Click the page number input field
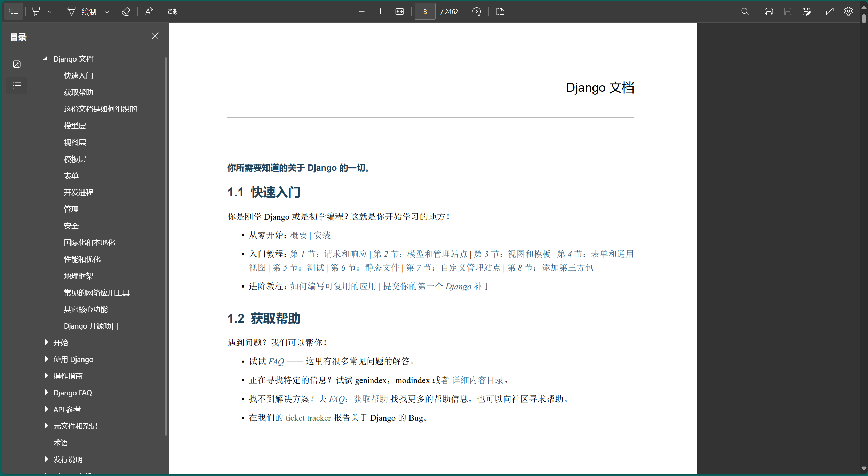 (425, 11)
